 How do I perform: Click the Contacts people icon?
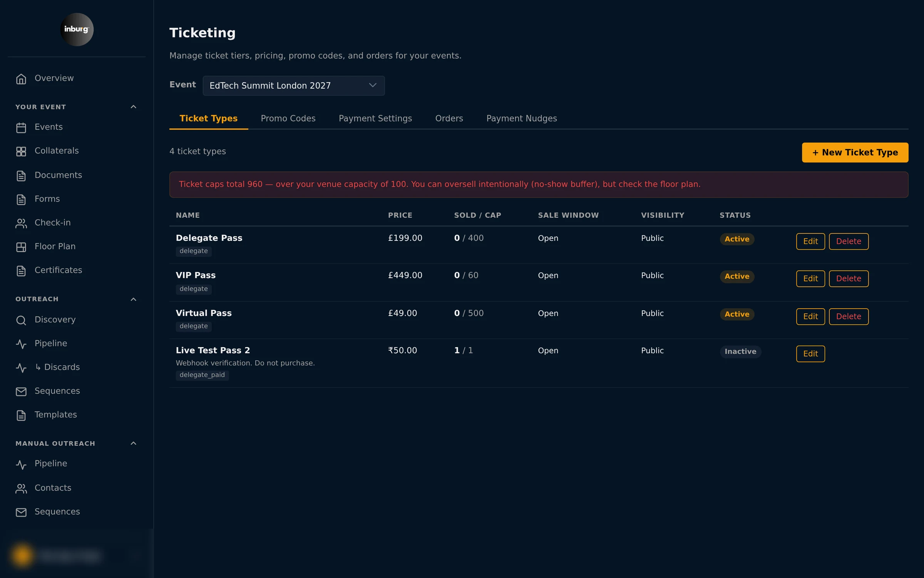click(21, 489)
